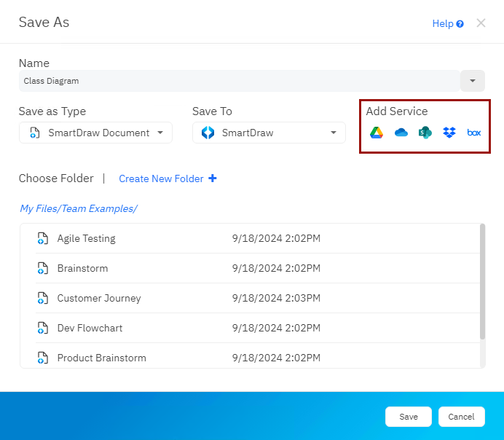Click the Agile Testing file icon
The image size is (504, 440).
coord(43,238)
